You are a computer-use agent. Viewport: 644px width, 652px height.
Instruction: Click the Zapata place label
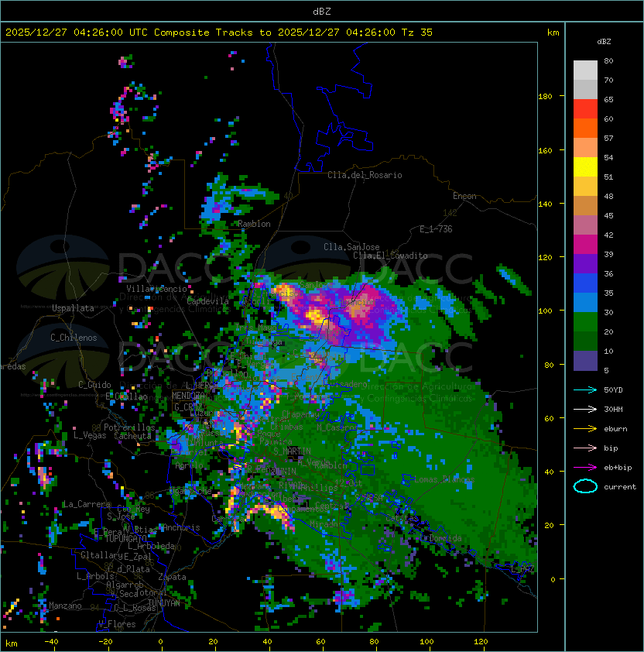[172, 577]
